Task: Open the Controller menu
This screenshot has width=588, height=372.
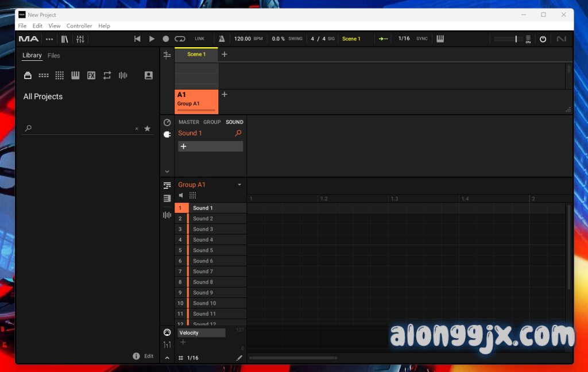Action: (x=79, y=26)
